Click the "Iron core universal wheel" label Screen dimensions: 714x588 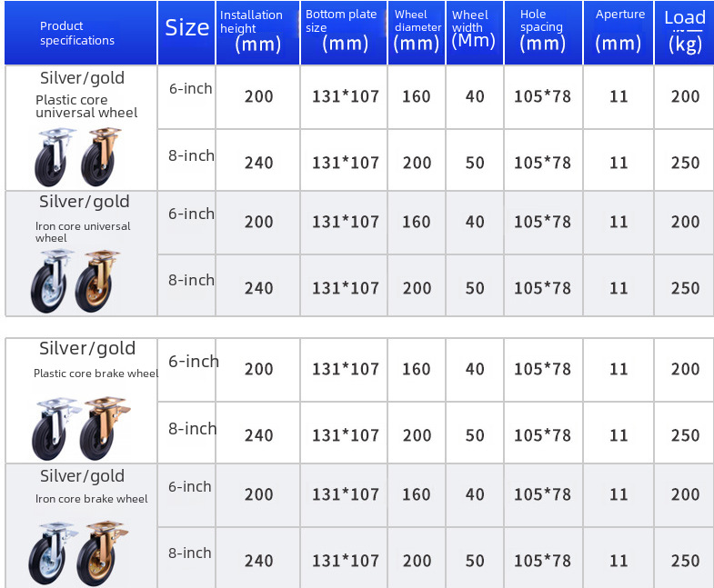pyautogui.click(x=83, y=232)
